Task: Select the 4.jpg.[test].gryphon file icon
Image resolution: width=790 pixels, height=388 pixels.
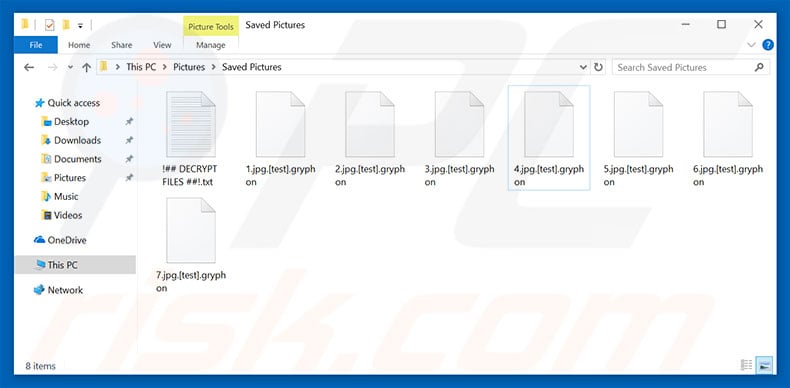Action: 549,124
